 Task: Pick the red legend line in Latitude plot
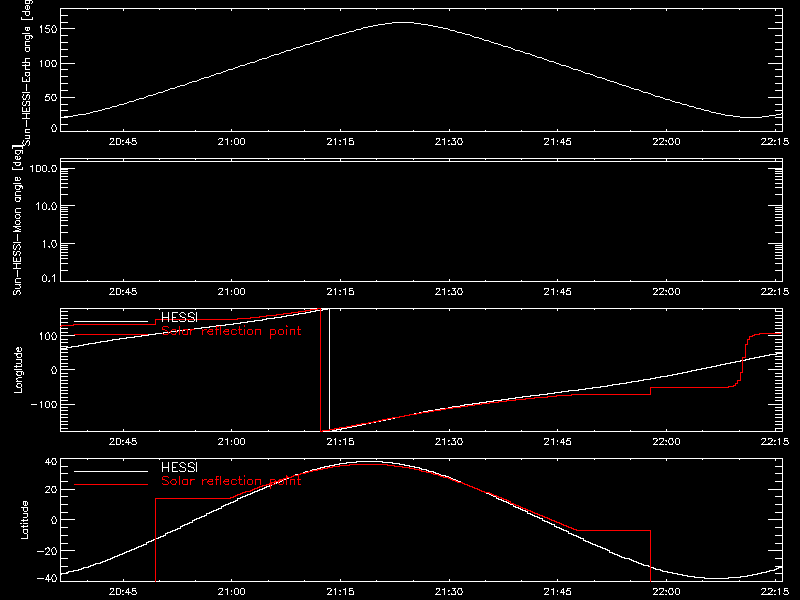click(111, 485)
